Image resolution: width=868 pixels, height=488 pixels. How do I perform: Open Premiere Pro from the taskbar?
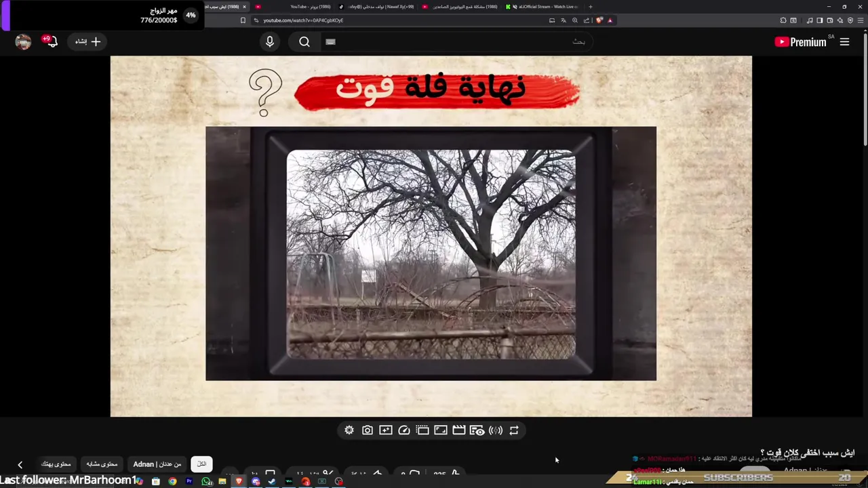click(x=189, y=481)
